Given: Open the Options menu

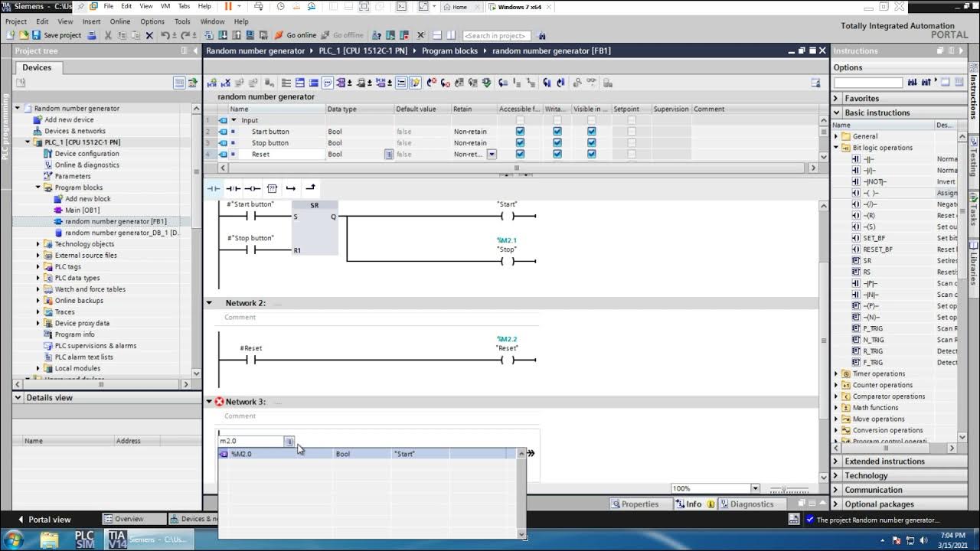Looking at the screenshot, I should pos(152,21).
